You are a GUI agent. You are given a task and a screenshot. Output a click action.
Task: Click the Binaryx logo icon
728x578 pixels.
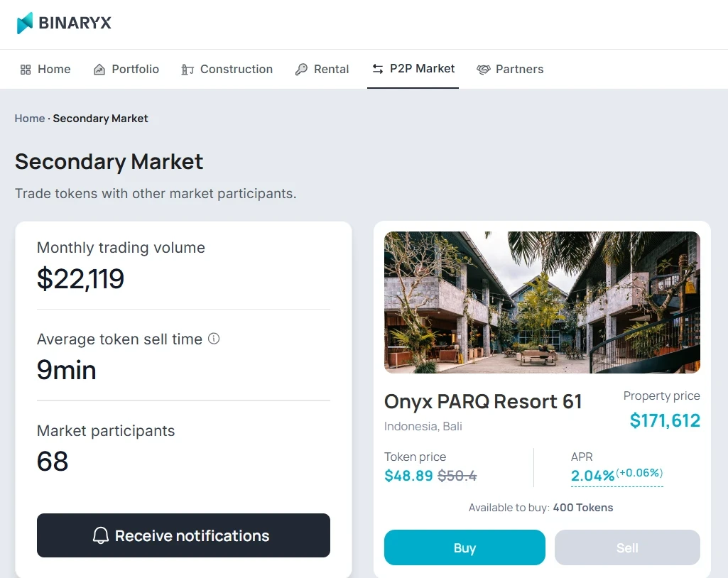coord(25,23)
